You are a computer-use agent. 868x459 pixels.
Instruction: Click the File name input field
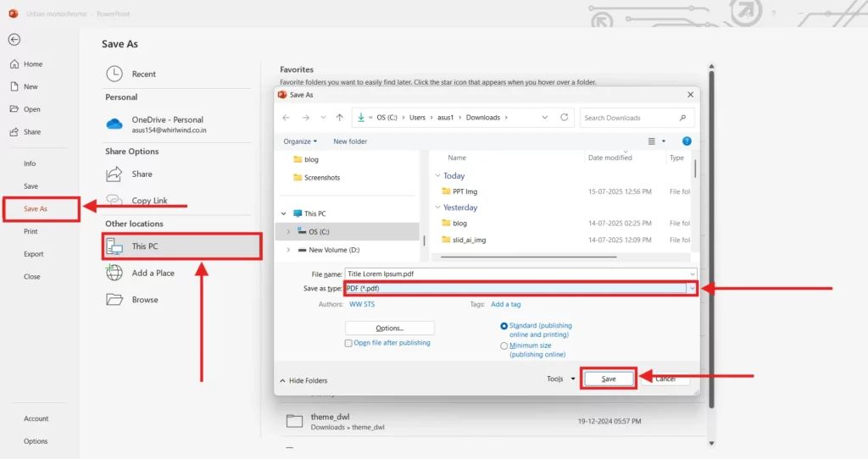[517, 274]
